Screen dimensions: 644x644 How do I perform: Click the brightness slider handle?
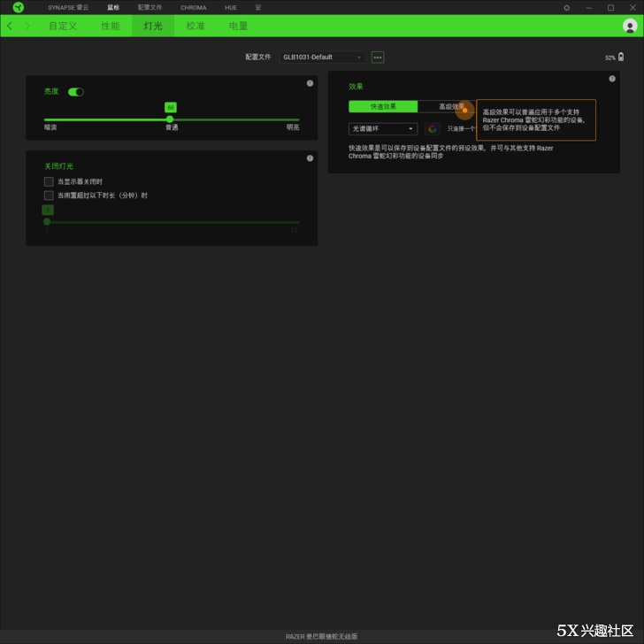(170, 119)
